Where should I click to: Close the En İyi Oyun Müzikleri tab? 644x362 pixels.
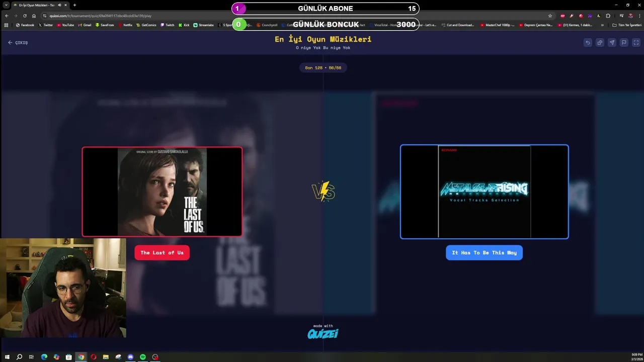65,5
